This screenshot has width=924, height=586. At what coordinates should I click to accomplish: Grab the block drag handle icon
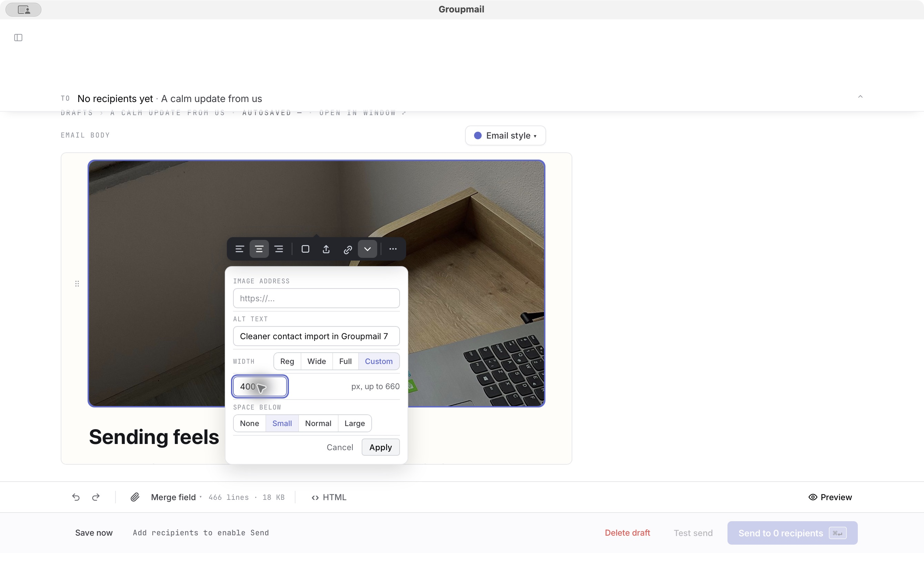pyautogui.click(x=77, y=284)
